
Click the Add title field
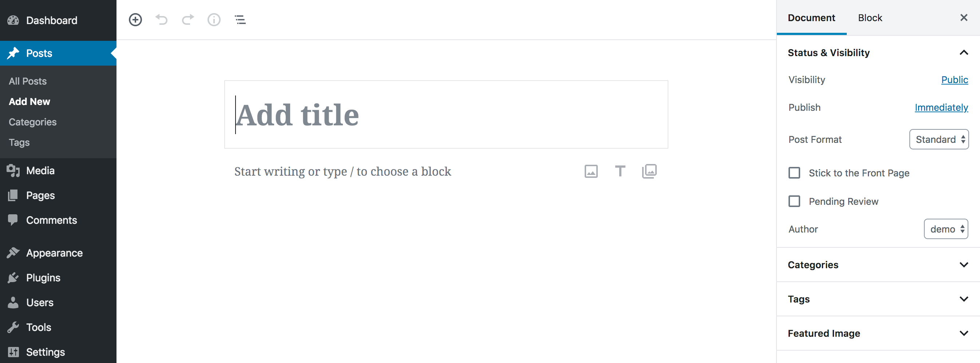446,115
